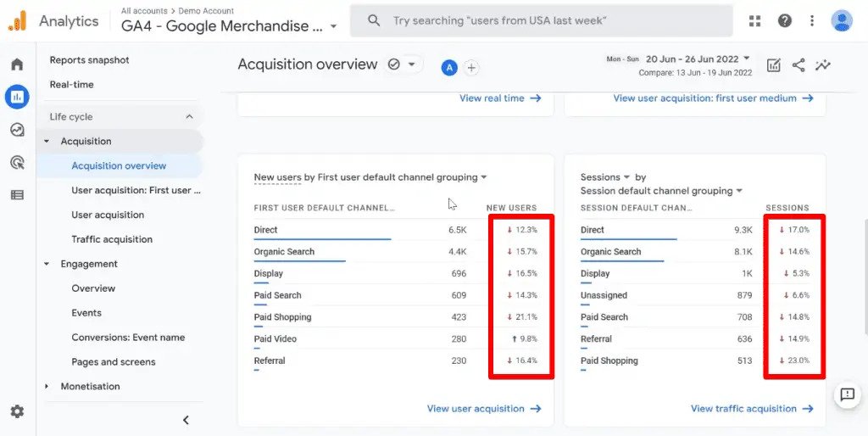Click the 'Demo Account' breadcrumb
Image resolution: width=868 pixels, height=436 pixels.
click(x=206, y=10)
